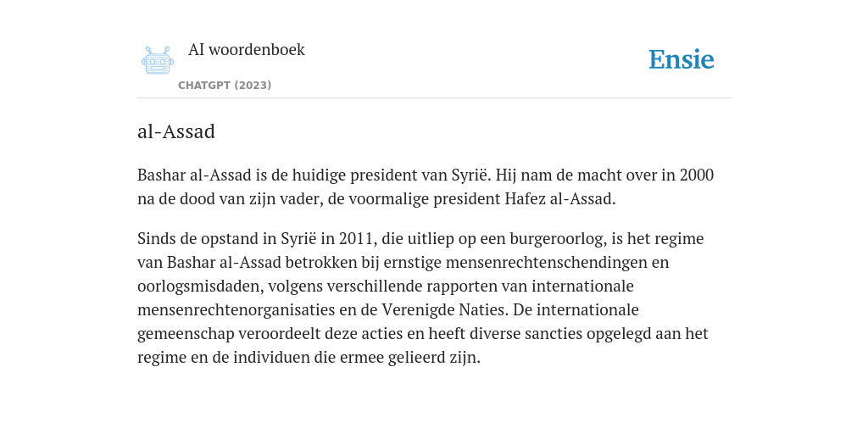Select the CHATGPT (2023) source label

tap(225, 86)
